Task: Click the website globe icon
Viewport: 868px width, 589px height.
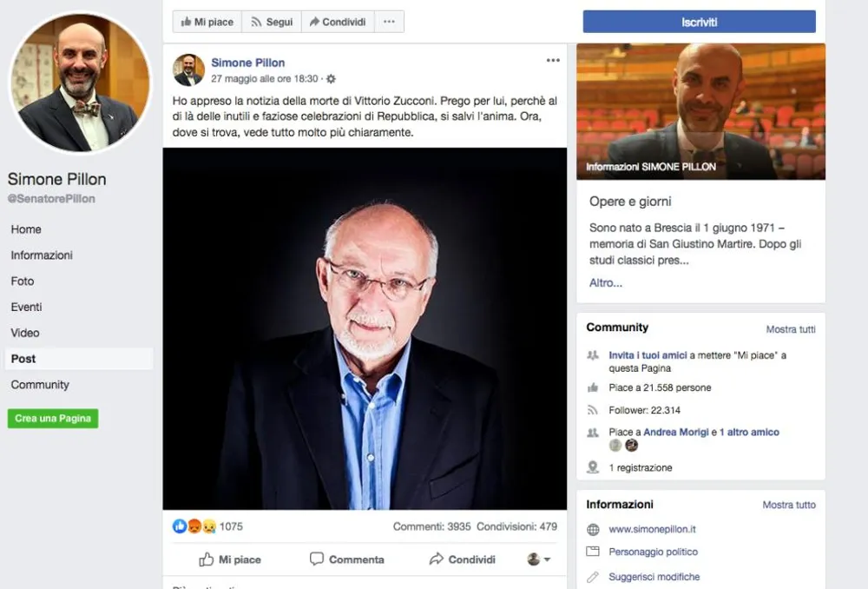Action: point(593,529)
